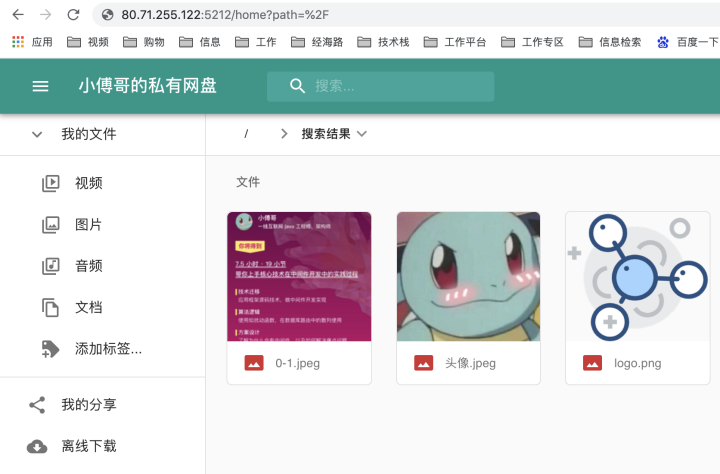Click the search magnifier icon
This screenshot has height=474, width=720.
pyautogui.click(x=297, y=86)
